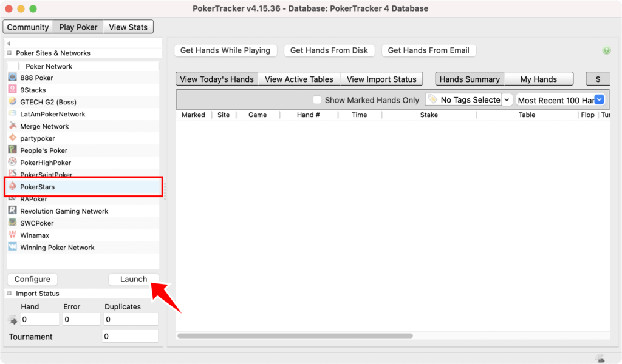Click the Launch button
The image size is (622, 364).
[134, 279]
